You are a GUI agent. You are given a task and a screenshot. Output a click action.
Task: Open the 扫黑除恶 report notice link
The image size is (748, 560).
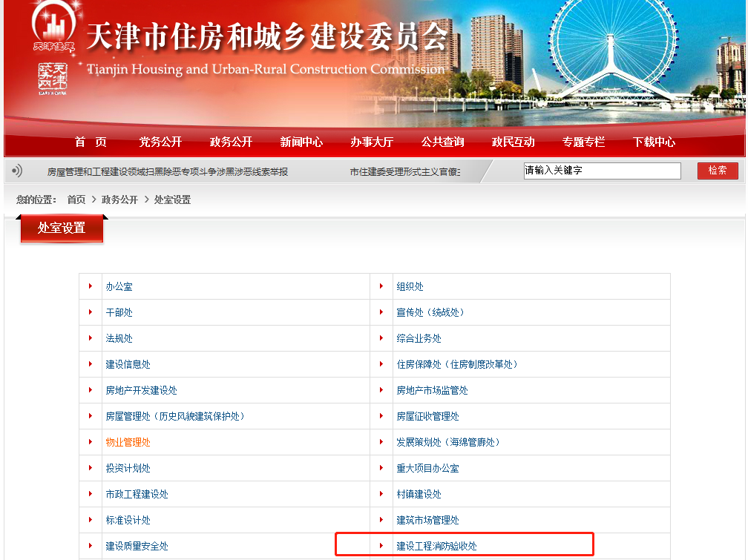pos(168,172)
